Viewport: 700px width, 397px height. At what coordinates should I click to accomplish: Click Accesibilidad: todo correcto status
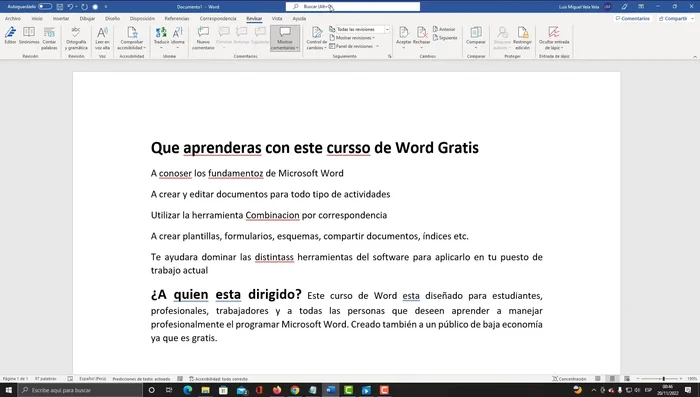(x=218, y=379)
